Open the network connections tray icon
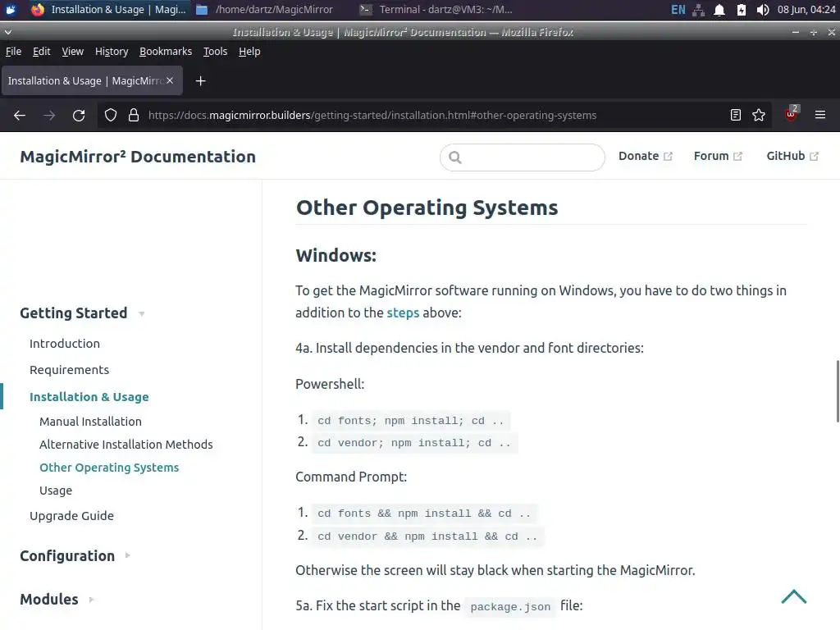840x630 pixels. (x=699, y=10)
